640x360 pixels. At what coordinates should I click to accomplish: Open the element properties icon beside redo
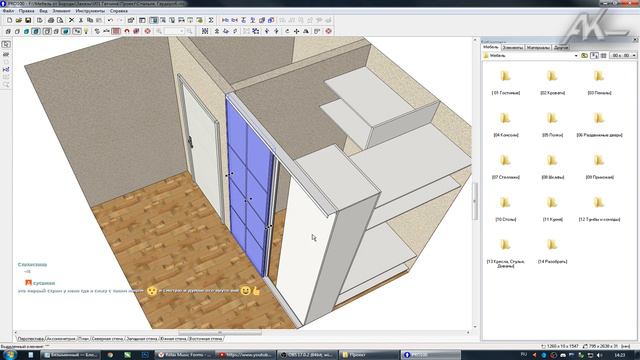pyautogui.click(x=131, y=20)
